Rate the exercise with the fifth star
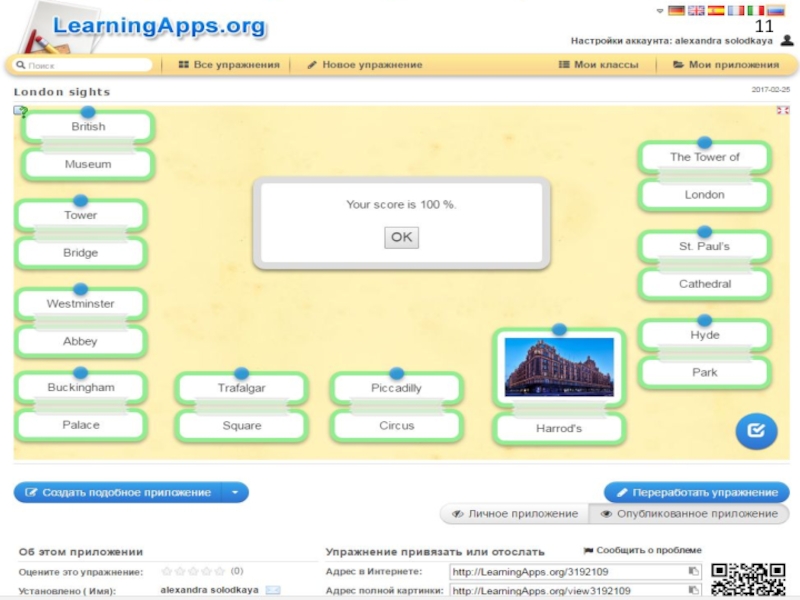This screenshot has width=800, height=600. (220, 571)
